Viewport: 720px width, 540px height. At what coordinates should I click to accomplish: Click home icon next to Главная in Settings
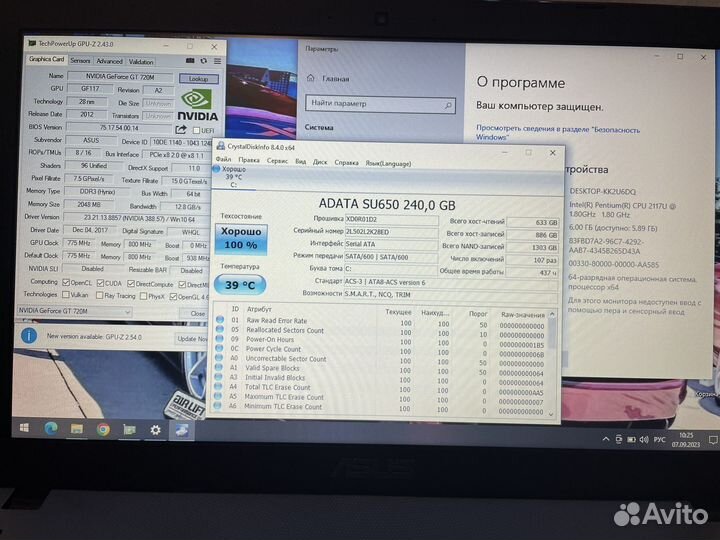(x=311, y=78)
